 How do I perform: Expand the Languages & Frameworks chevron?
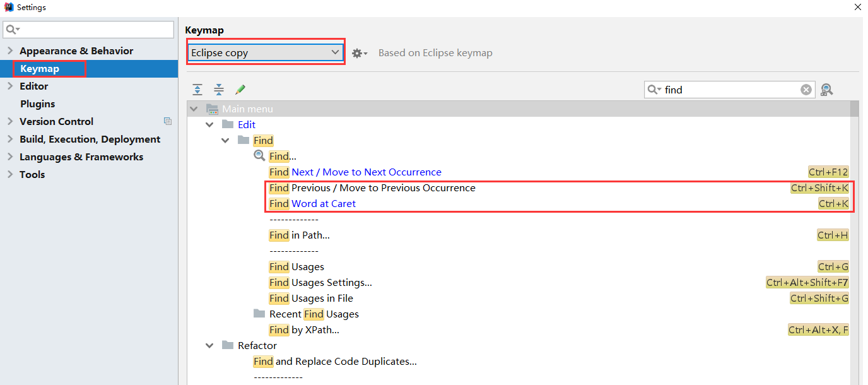(10, 157)
